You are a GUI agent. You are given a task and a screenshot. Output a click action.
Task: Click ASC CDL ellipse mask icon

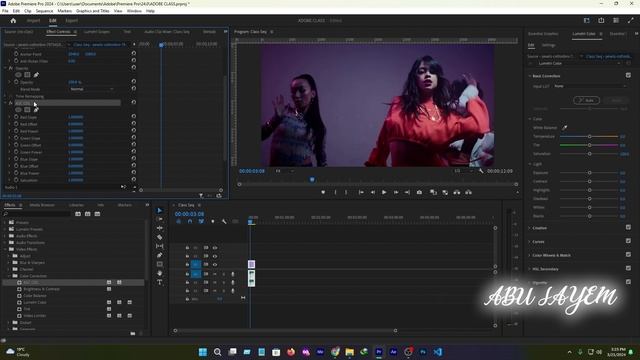pos(18,109)
